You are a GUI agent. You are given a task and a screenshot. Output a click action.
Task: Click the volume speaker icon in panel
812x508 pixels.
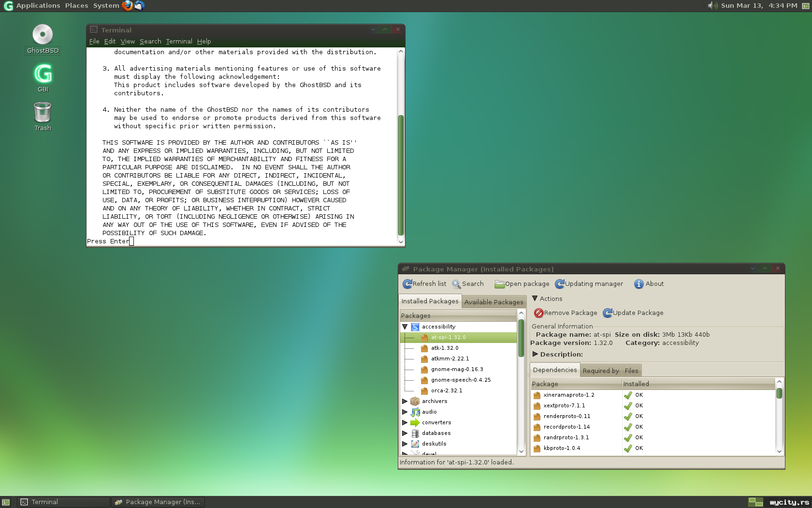712,5
